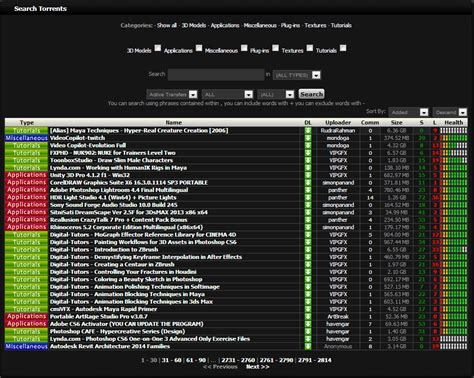Click download icon for SitniSati DreamScape row
Viewport: 474px width, 378px height.
coord(308,212)
